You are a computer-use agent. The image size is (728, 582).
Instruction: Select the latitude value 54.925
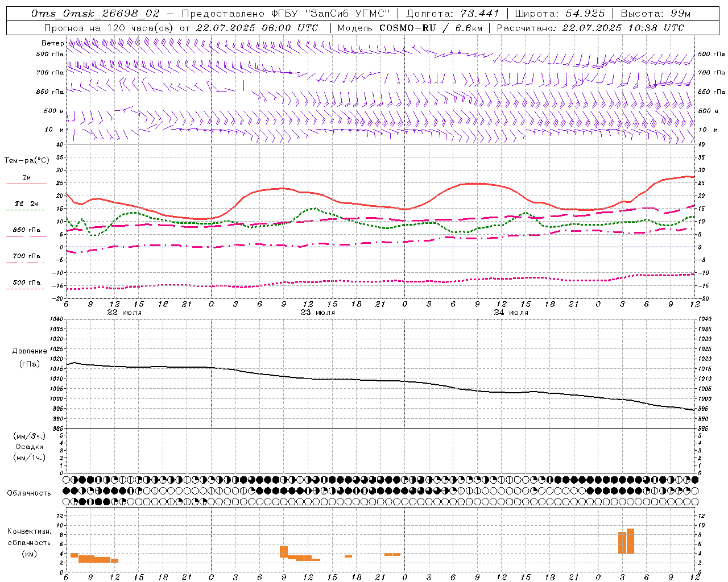click(585, 14)
